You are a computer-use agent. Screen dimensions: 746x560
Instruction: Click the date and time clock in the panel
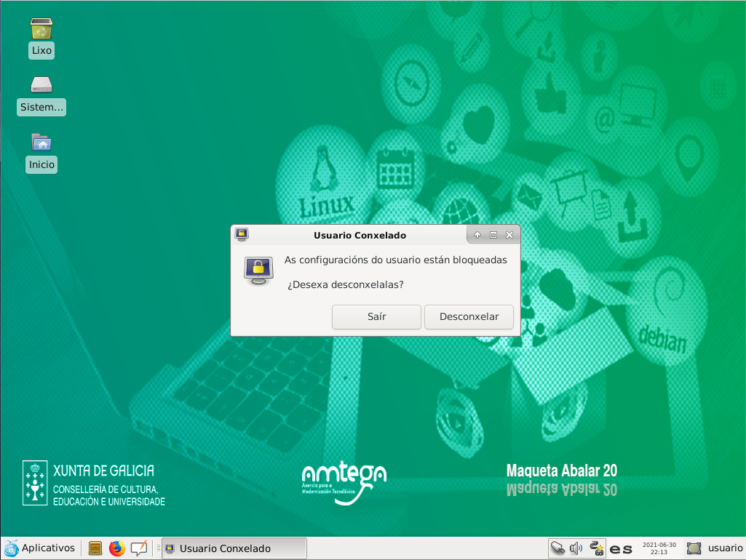point(659,548)
